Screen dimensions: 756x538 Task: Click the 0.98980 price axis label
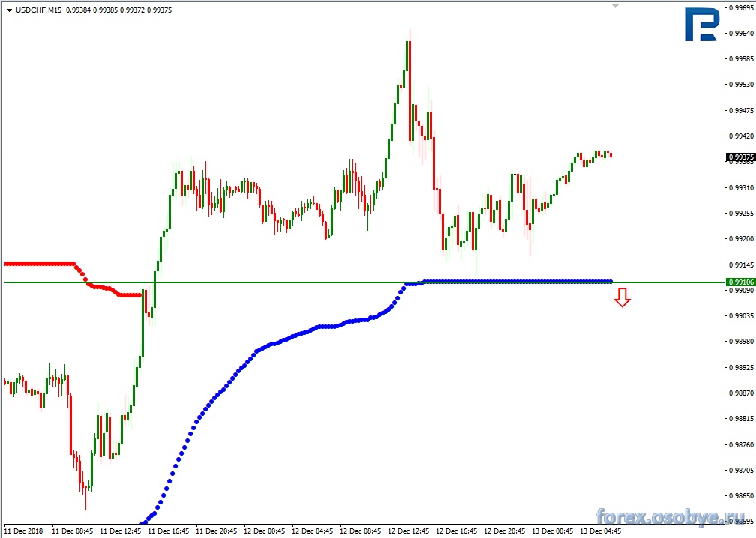(742, 342)
